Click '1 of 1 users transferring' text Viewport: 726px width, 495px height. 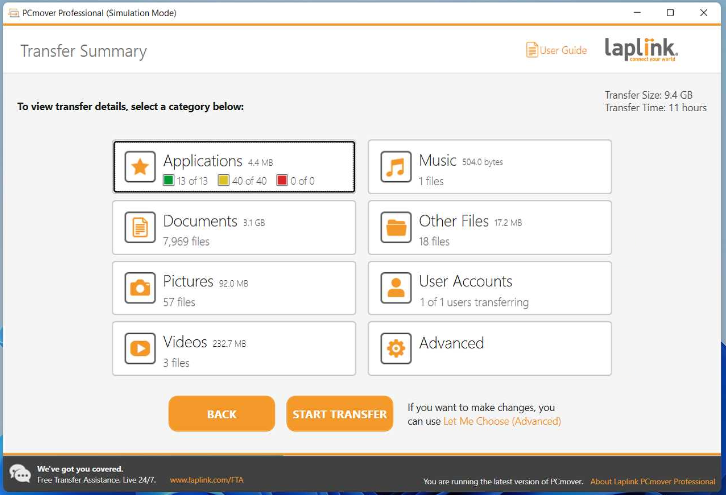point(474,302)
